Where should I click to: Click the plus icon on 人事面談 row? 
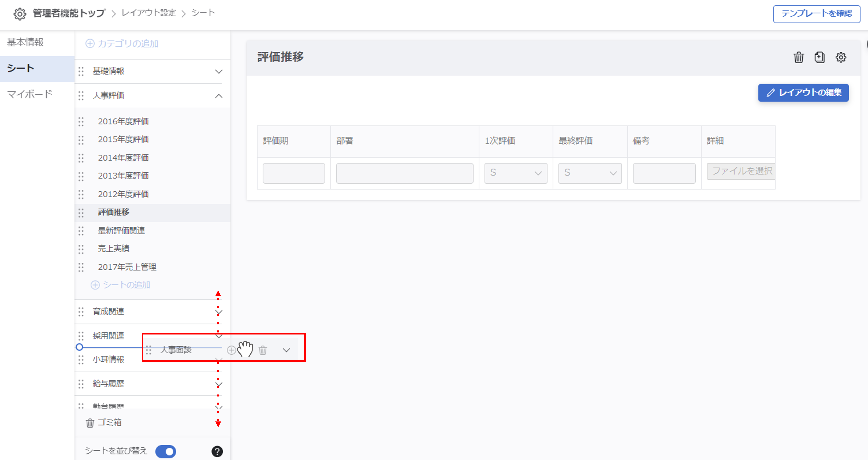pyautogui.click(x=231, y=350)
